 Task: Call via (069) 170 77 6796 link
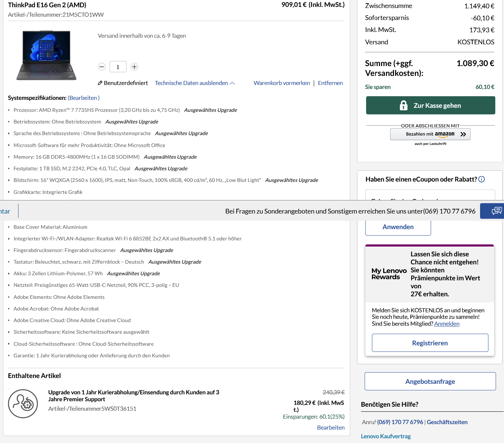tap(400, 422)
